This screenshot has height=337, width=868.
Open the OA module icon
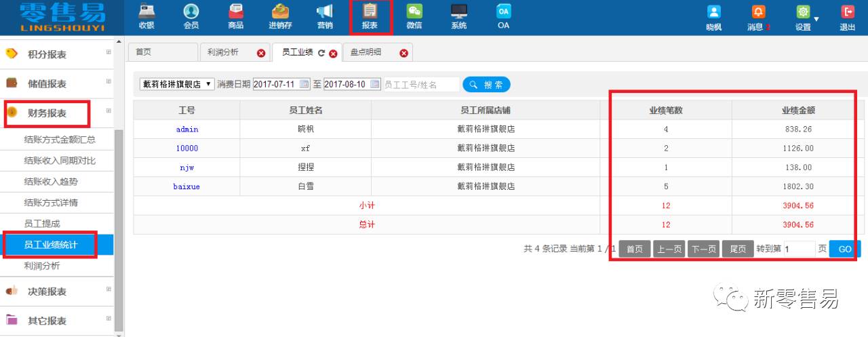click(503, 17)
